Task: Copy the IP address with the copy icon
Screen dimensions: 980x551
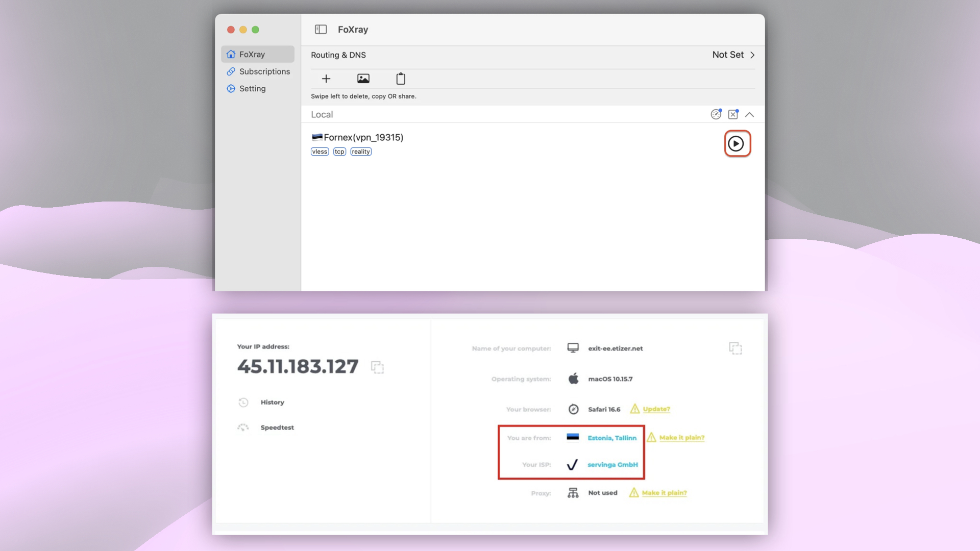Action: (x=377, y=366)
